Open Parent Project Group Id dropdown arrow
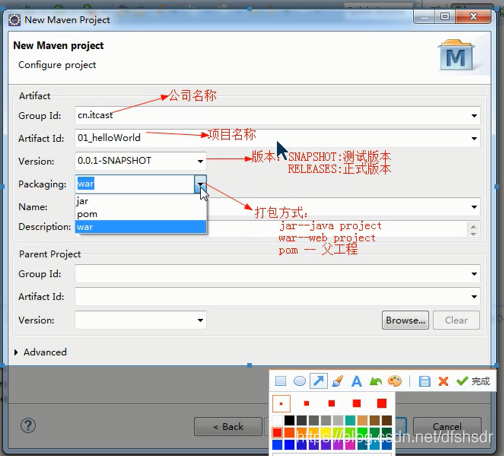The height and width of the screenshot is (456, 504). click(474, 274)
